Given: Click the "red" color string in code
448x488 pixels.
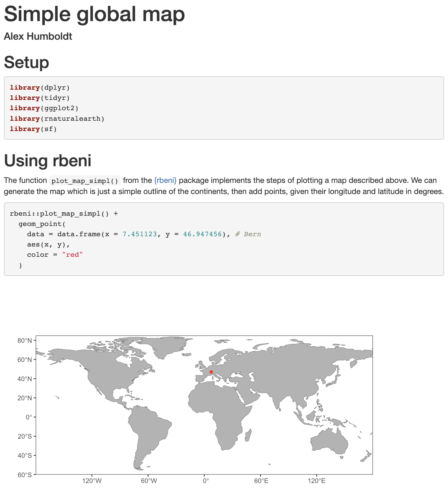Looking at the screenshot, I should point(72,255).
